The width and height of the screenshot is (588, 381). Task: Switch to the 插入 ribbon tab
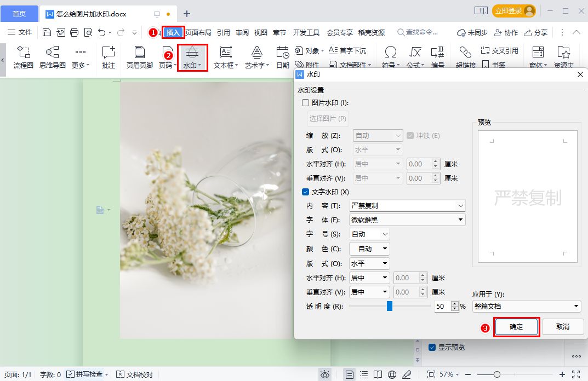(x=173, y=33)
